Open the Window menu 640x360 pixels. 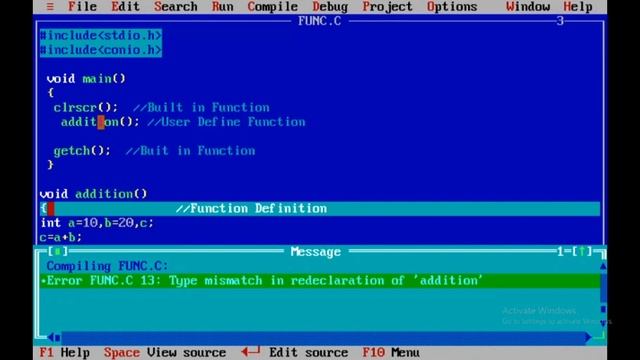(x=528, y=7)
